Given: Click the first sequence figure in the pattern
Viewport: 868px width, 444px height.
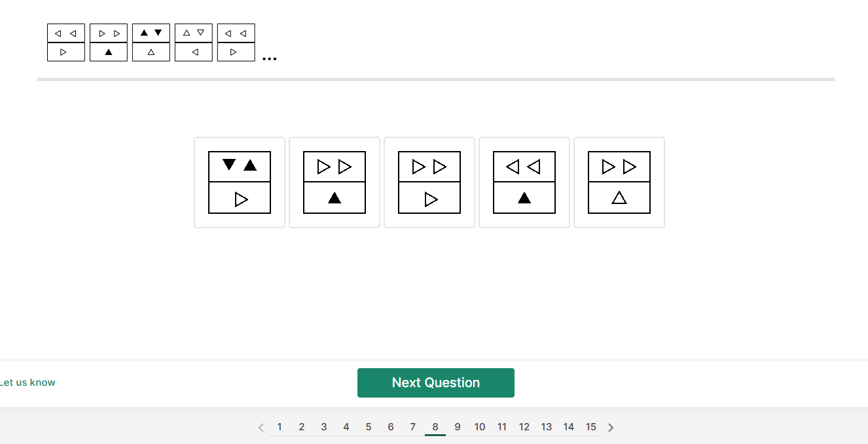Looking at the screenshot, I should point(66,43).
